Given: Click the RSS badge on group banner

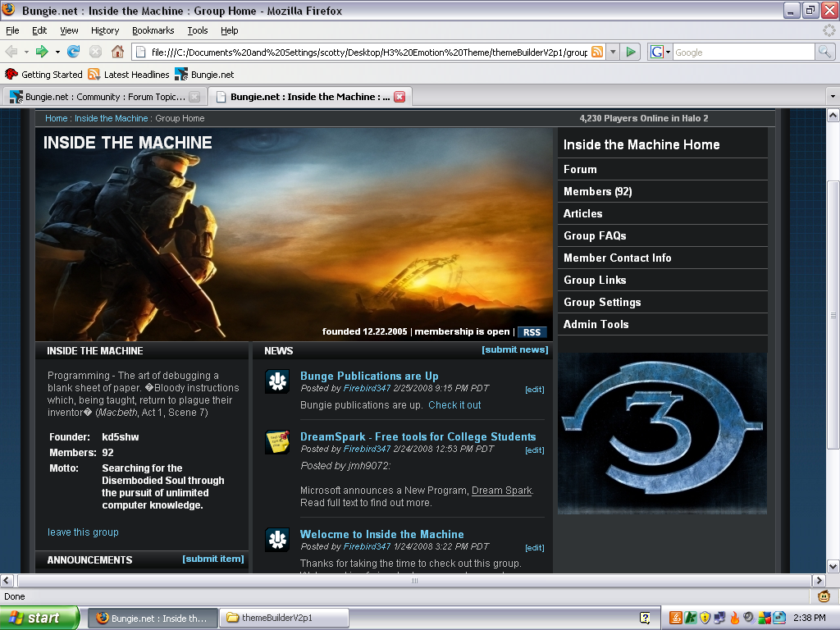Looking at the screenshot, I should click(x=532, y=332).
